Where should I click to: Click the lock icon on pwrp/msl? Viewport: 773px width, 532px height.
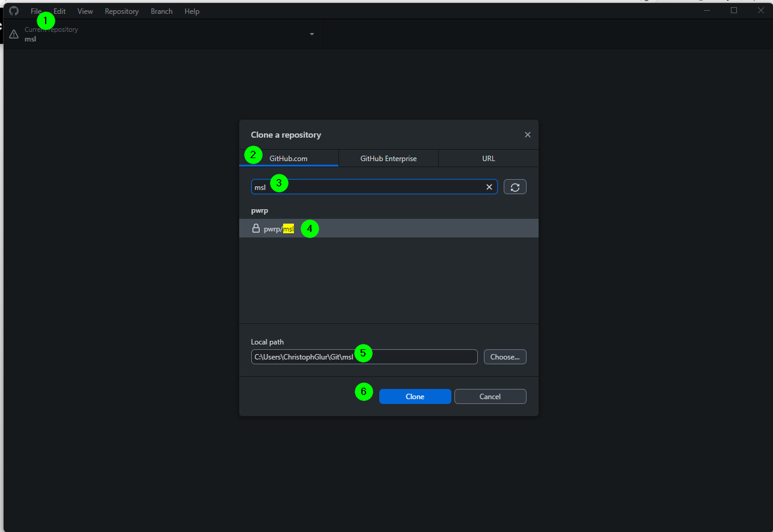256,228
